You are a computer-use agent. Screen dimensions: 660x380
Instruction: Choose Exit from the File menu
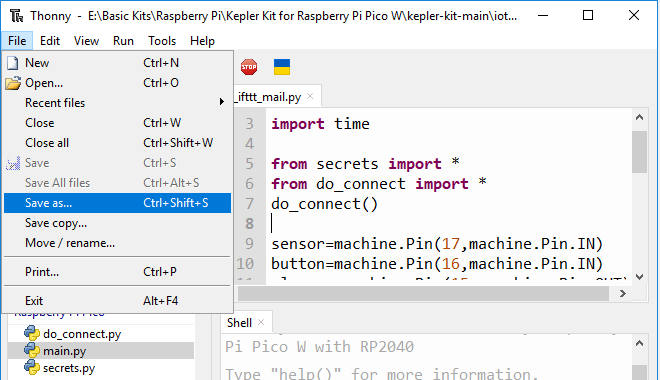coord(117,301)
